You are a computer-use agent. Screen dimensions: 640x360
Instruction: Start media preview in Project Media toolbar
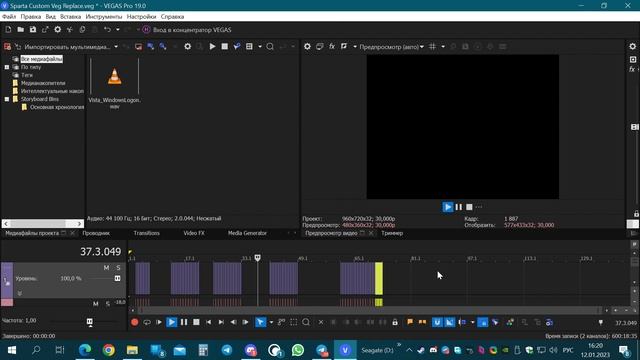(x=212, y=47)
